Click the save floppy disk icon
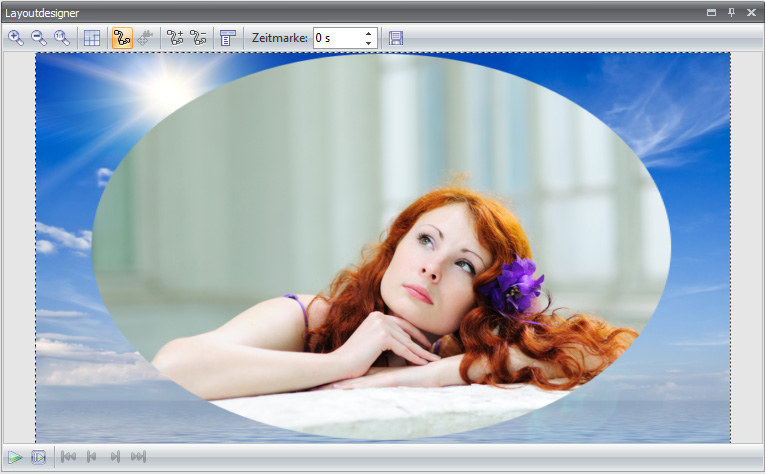This screenshot has width=765, height=474. point(396,38)
